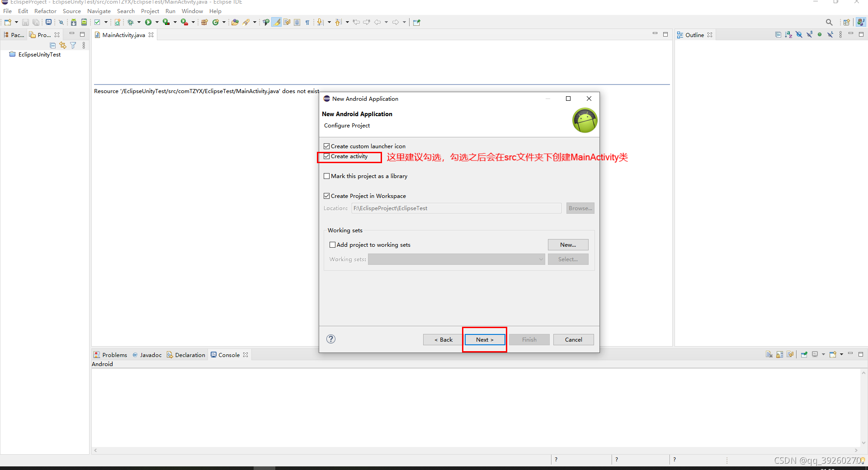Image resolution: width=868 pixels, height=470 pixels.
Task: Click Clear Console icon
Action: point(769,354)
